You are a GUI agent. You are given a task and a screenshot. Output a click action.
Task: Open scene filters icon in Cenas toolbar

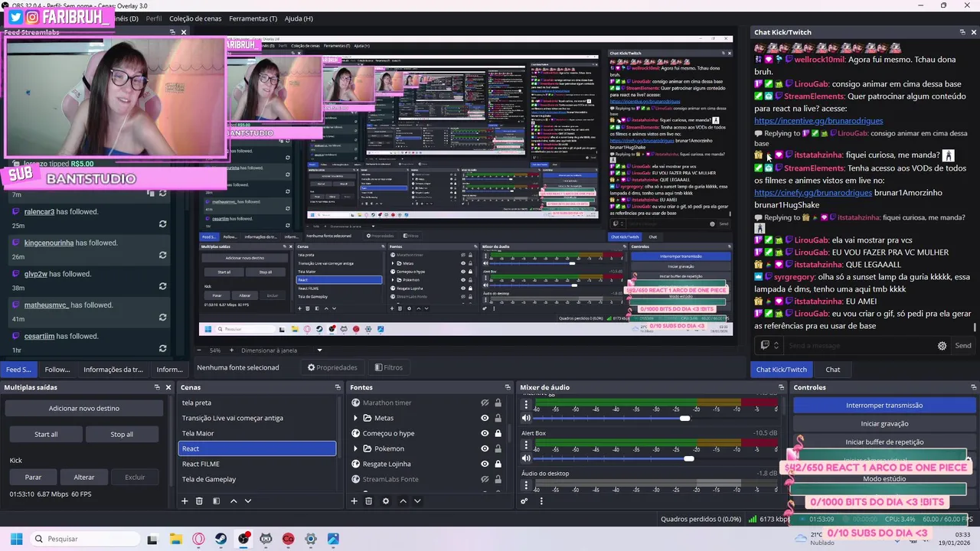pyautogui.click(x=216, y=501)
